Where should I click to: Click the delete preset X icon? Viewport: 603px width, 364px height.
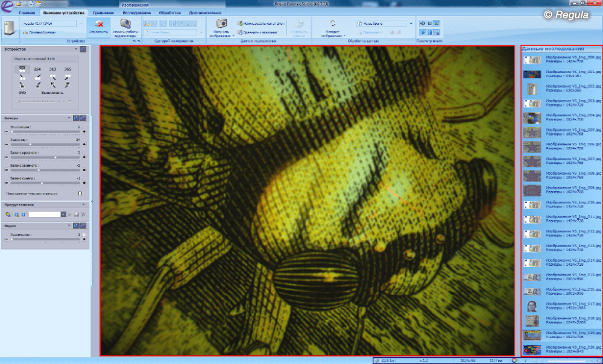point(83,214)
